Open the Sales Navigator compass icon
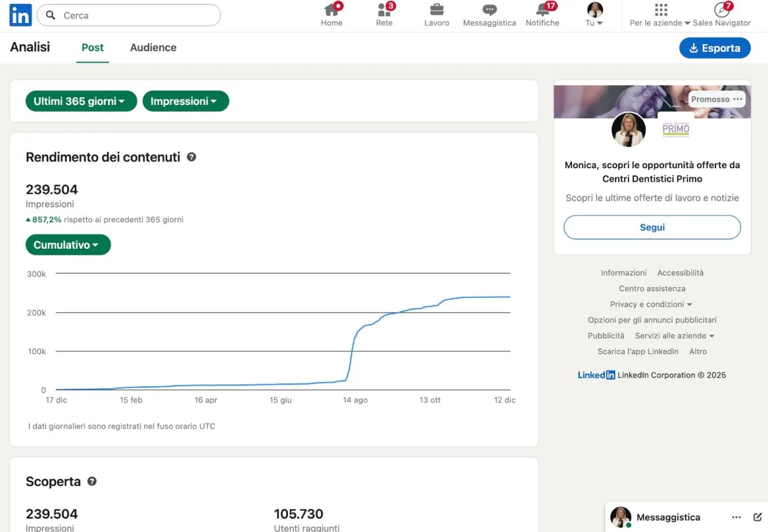Screen dimensions: 768x532 [x=722, y=10]
